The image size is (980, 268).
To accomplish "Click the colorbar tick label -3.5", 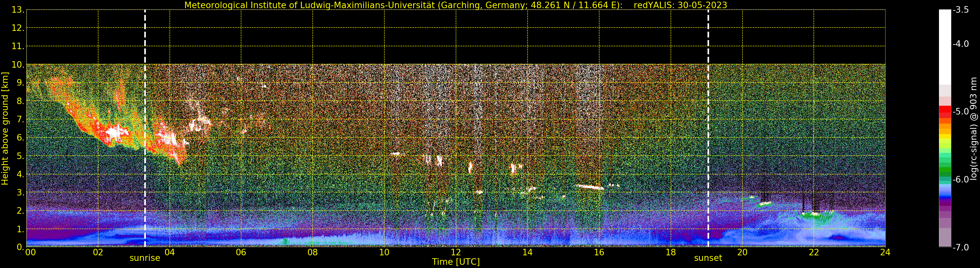I will [960, 10].
